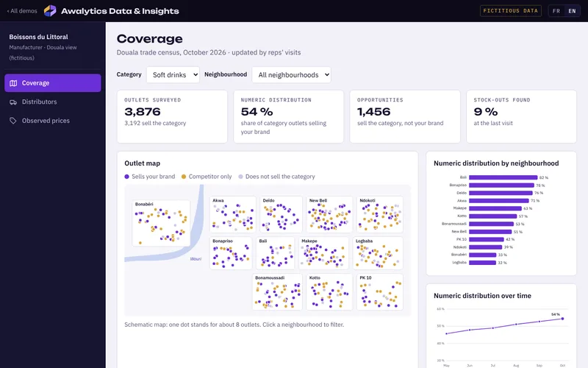Image resolution: width=588 pixels, height=368 pixels.
Task: Click the 3,192 sell the category text
Action: (x=155, y=123)
